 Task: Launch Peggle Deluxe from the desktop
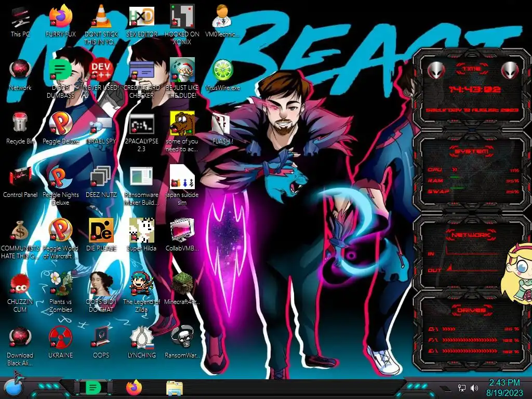[x=60, y=128]
